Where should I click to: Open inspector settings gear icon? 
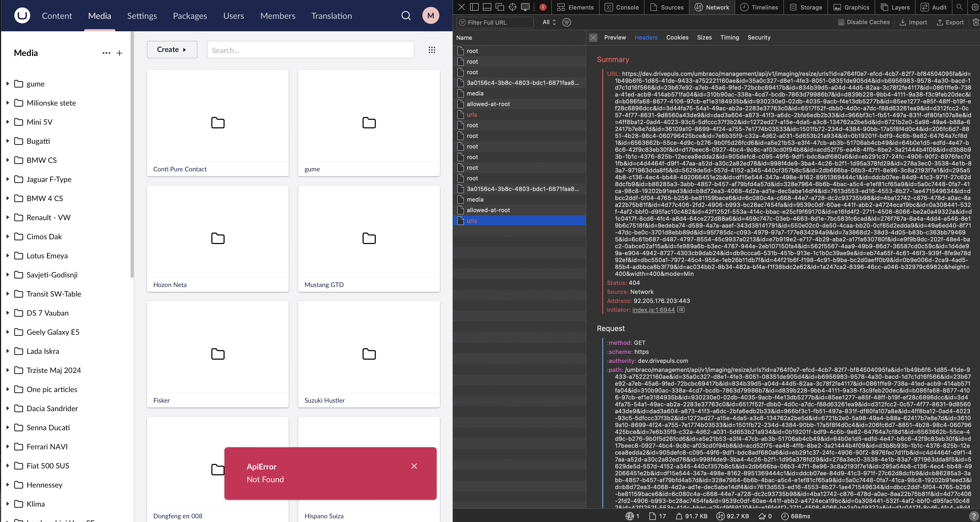tap(975, 7)
